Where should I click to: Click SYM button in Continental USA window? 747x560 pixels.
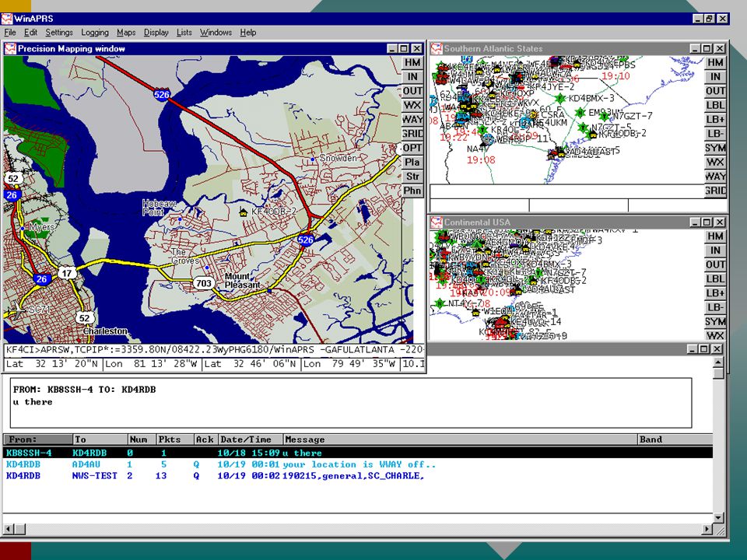pos(715,322)
